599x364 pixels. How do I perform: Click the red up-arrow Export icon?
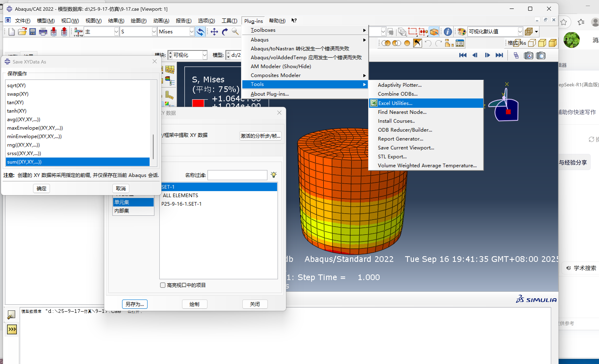click(64, 32)
